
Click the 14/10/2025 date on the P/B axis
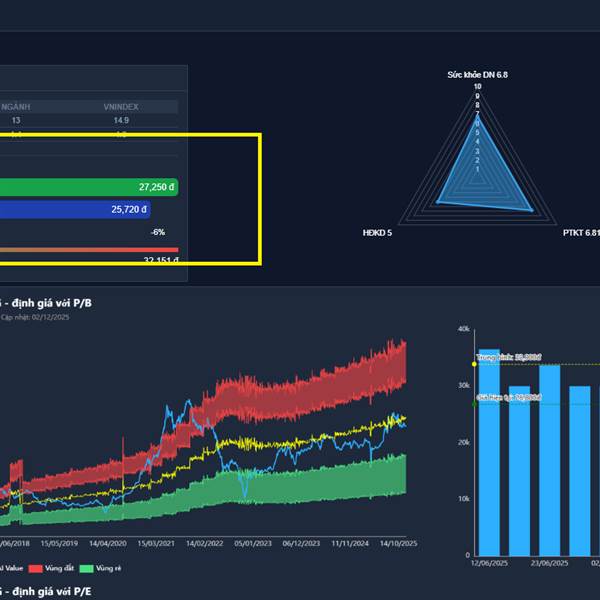pyautogui.click(x=398, y=543)
